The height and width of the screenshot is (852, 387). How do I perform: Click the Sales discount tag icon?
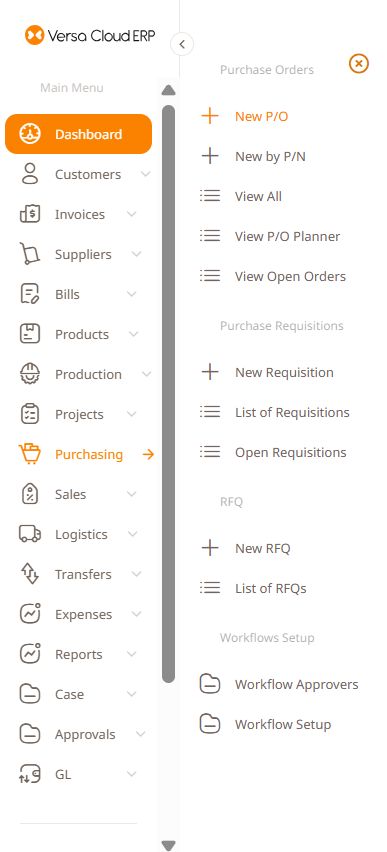[x=30, y=494]
